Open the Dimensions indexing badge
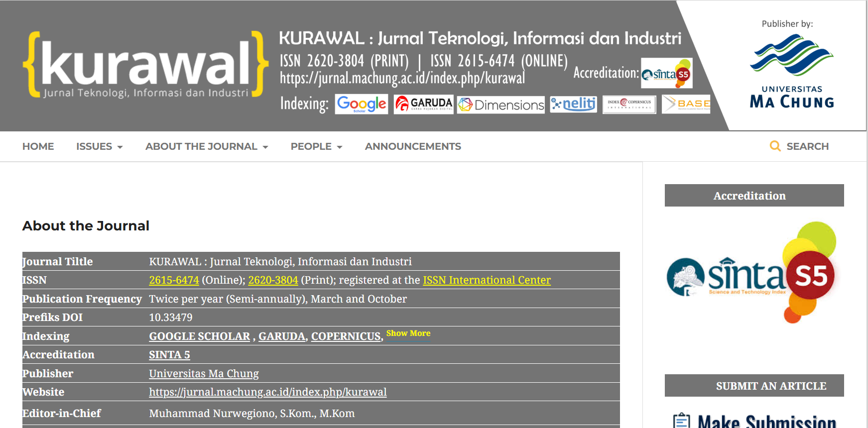The image size is (868, 428). click(501, 105)
